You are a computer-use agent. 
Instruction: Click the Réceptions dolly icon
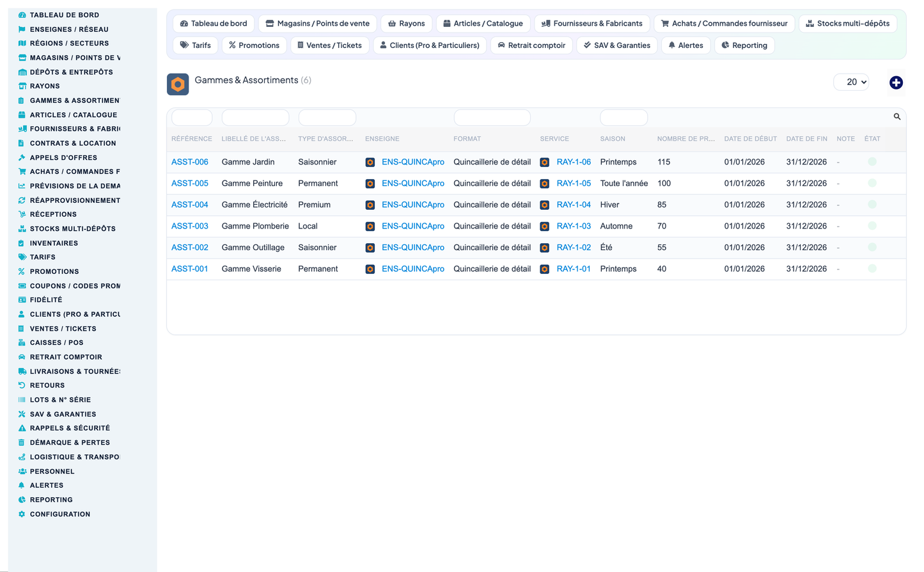[x=22, y=214]
